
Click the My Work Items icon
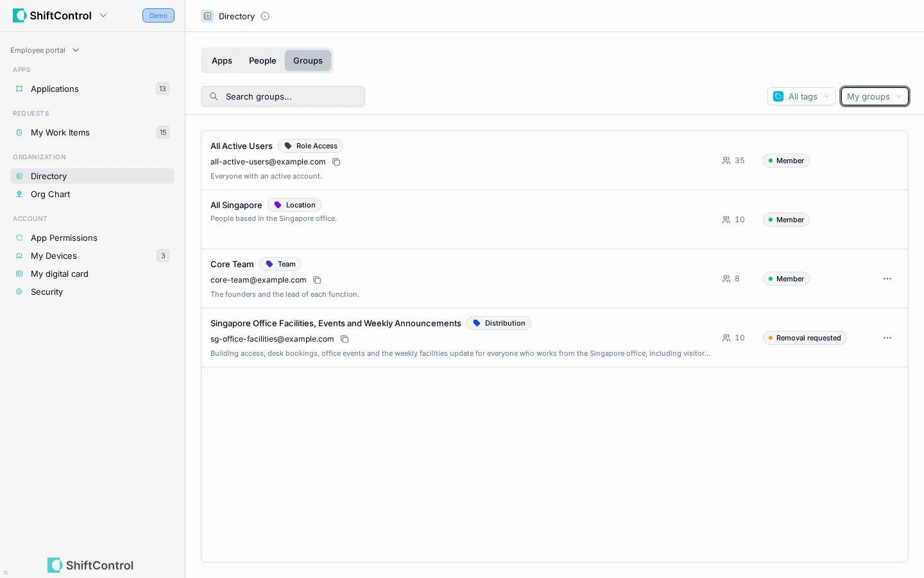(x=19, y=132)
